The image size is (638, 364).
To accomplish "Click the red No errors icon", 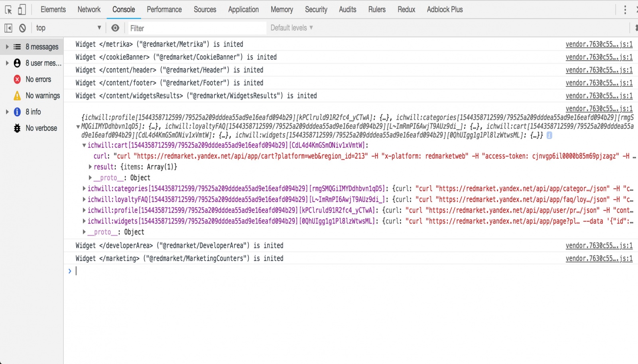I will click(x=17, y=79).
